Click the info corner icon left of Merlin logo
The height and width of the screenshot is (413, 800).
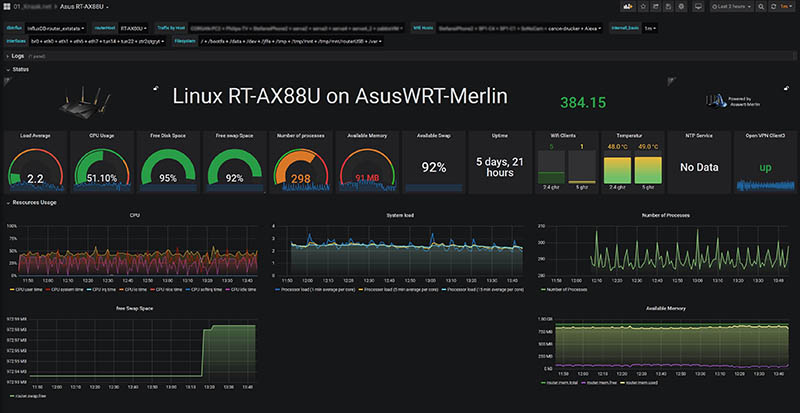[670, 80]
